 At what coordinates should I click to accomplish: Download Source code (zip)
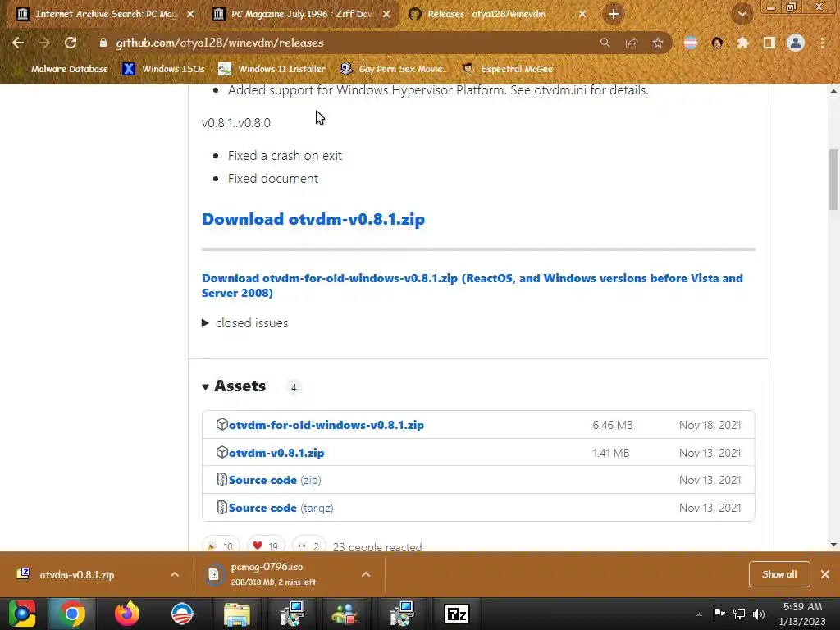point(275,480)
